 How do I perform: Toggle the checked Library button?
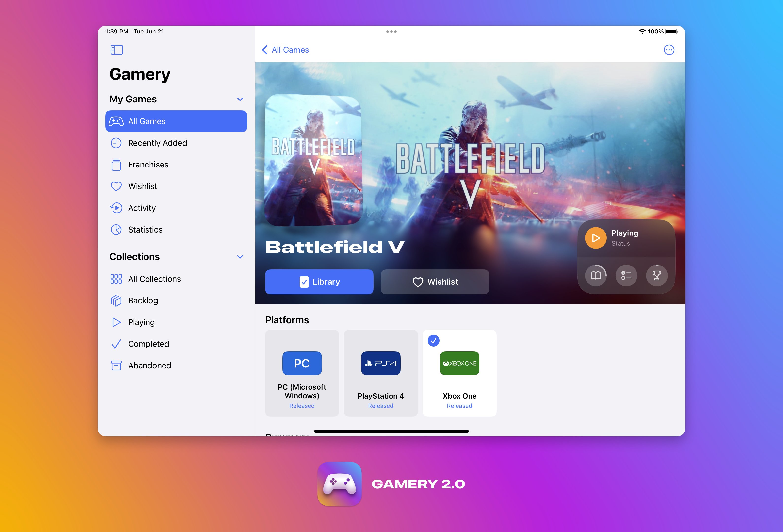tap(319, 282)
